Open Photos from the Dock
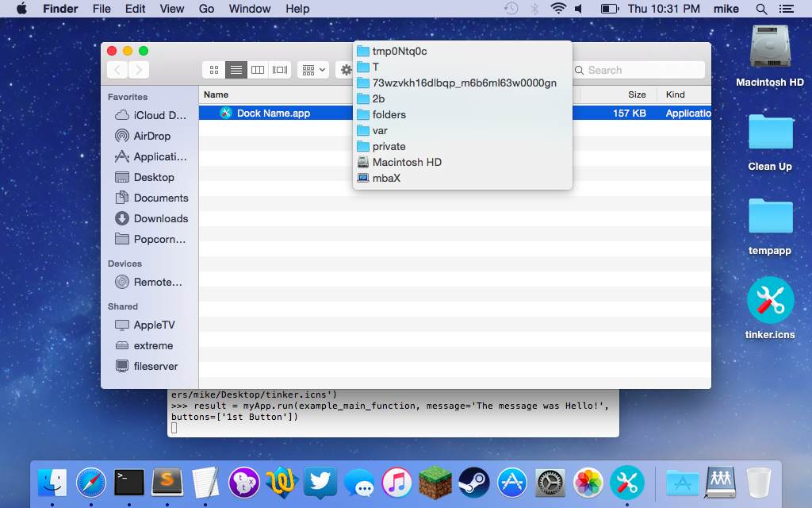This screenshot has width=812, height=508. [588, 483]
